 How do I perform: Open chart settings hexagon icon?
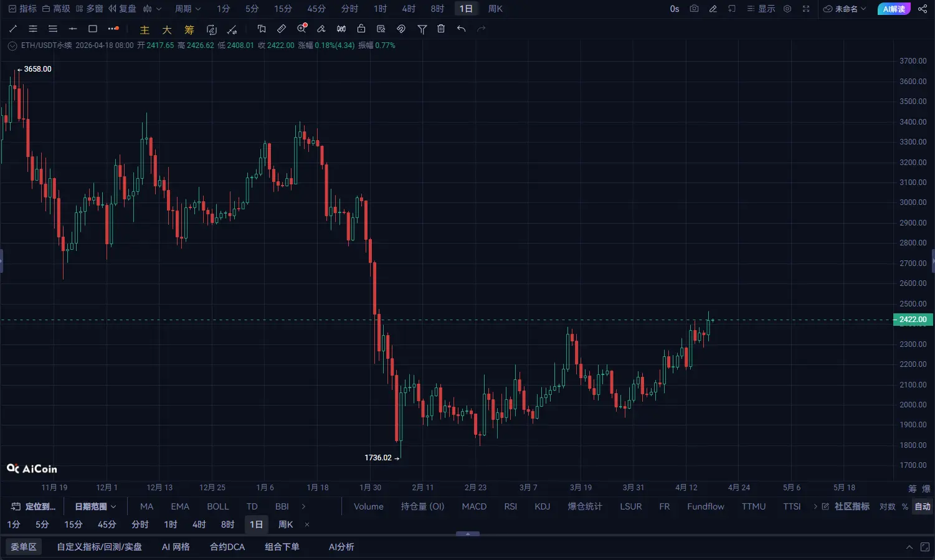(x=787, y=9)
